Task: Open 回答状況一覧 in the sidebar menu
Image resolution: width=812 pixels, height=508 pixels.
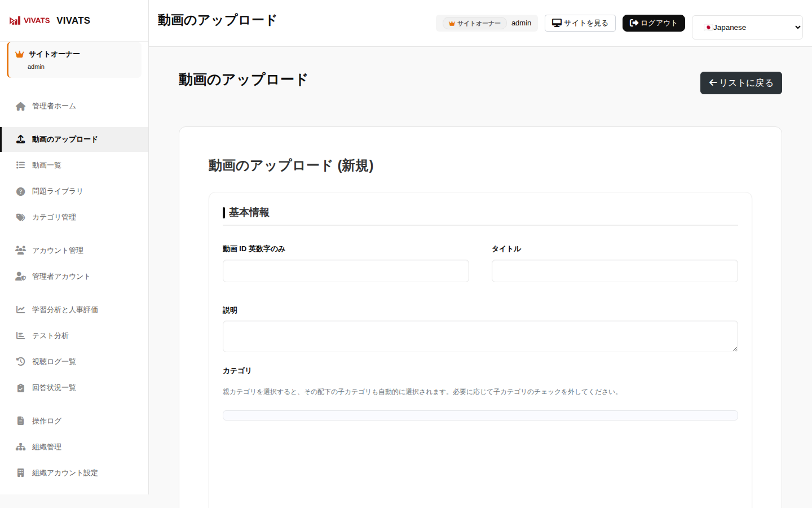Action: coord(74,388)
